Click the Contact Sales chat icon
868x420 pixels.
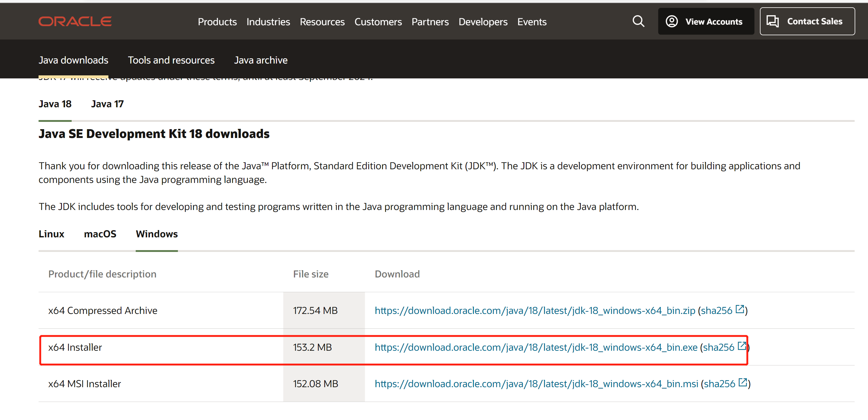772,21
